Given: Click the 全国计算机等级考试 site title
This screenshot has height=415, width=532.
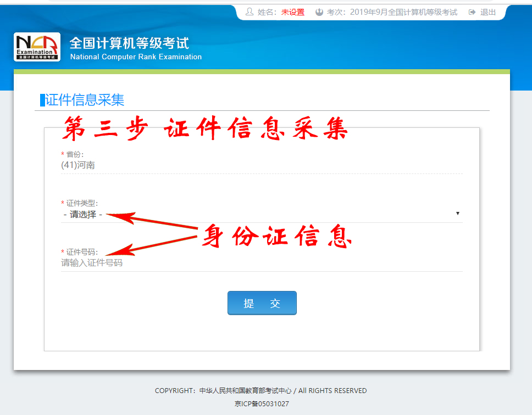Looking at the screenshot, I should pos(129,43).
